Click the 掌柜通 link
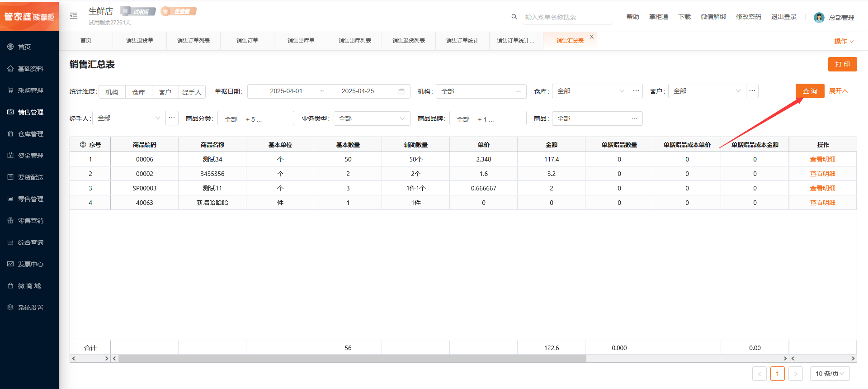This screenshot has width=868, height=389. point(659,17)
